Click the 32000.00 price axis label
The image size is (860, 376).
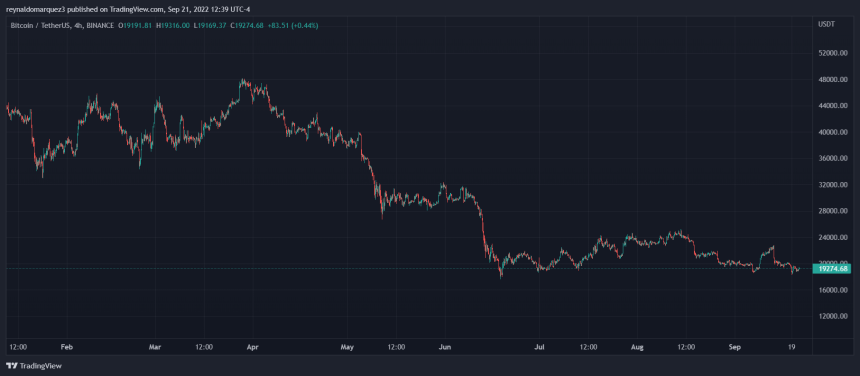click(832, 185)
